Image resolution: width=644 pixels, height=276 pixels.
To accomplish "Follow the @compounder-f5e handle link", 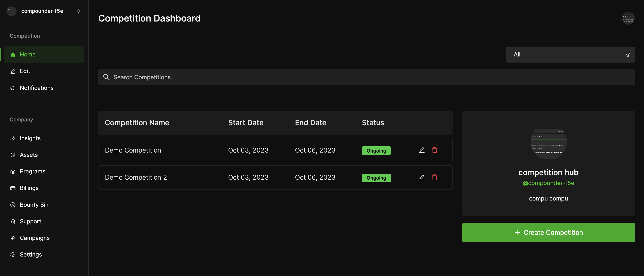I will 548,183.
